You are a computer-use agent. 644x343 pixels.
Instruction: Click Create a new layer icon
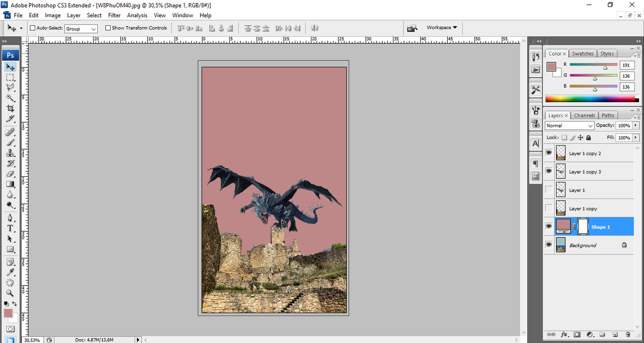coord(615,334)
